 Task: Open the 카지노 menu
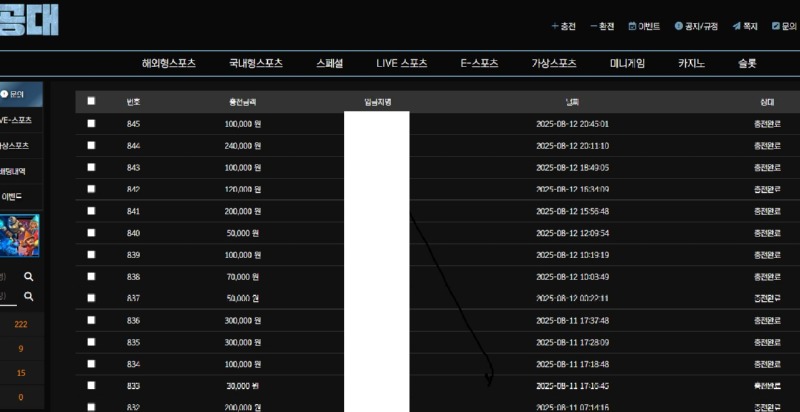pyautogui.click(x=691, y=64)
